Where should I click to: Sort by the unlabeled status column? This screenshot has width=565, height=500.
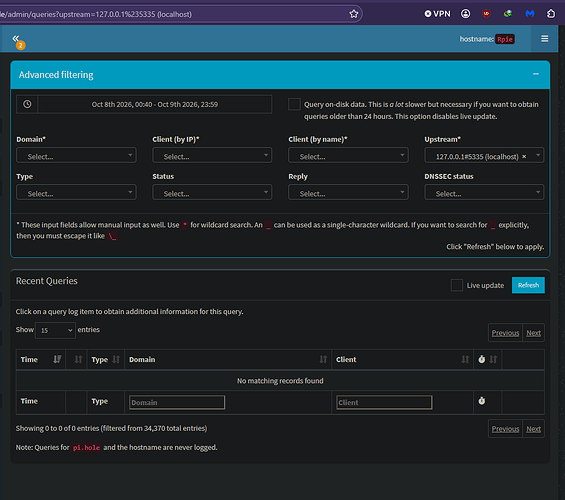click(x=76, y=360)
